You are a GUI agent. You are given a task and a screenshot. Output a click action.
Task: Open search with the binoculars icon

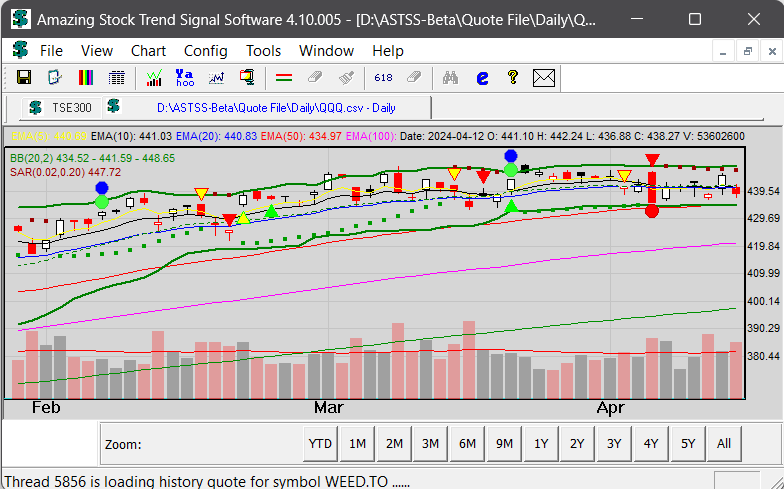[450, 77]
